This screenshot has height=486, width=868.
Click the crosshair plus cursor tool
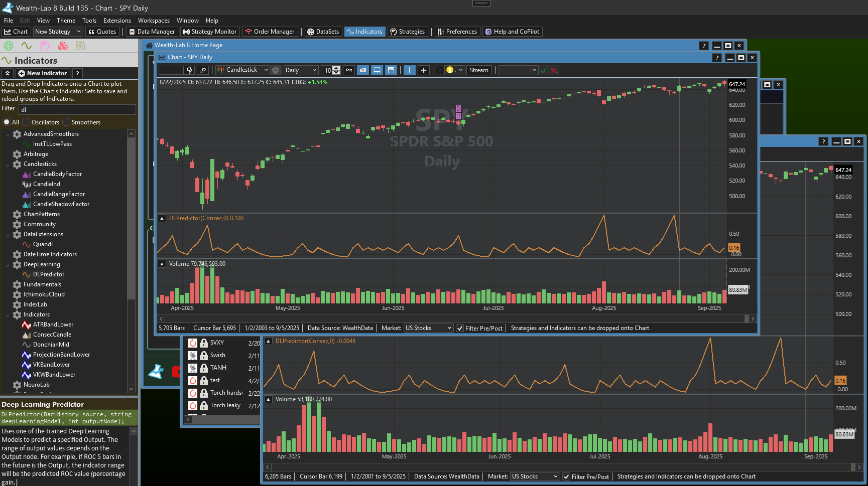pyautogui.click(x=424, y=70)
